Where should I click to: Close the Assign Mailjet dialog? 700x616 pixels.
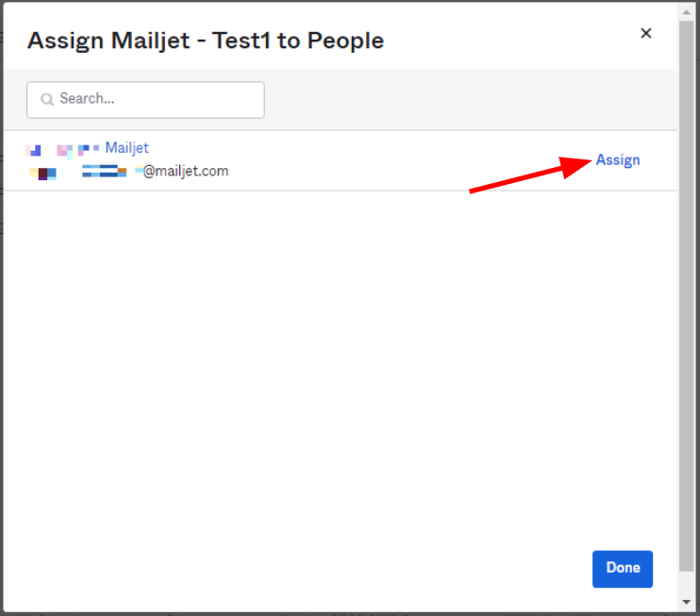click(x=646, y=33)
